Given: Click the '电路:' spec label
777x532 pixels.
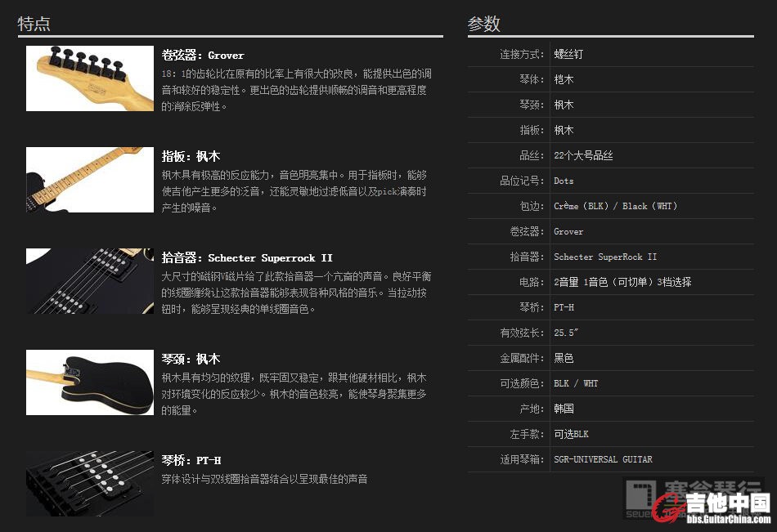Looking at the screenshot, I should 532,282.
